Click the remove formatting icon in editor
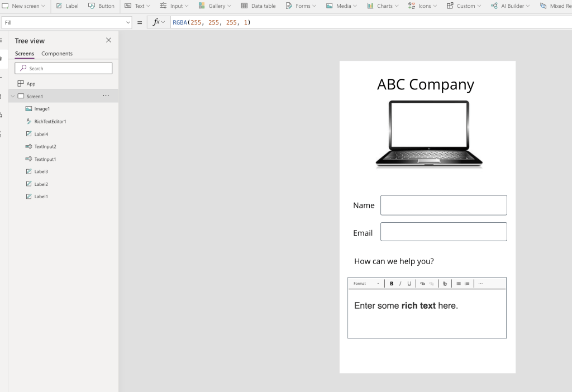 (445, 284)
